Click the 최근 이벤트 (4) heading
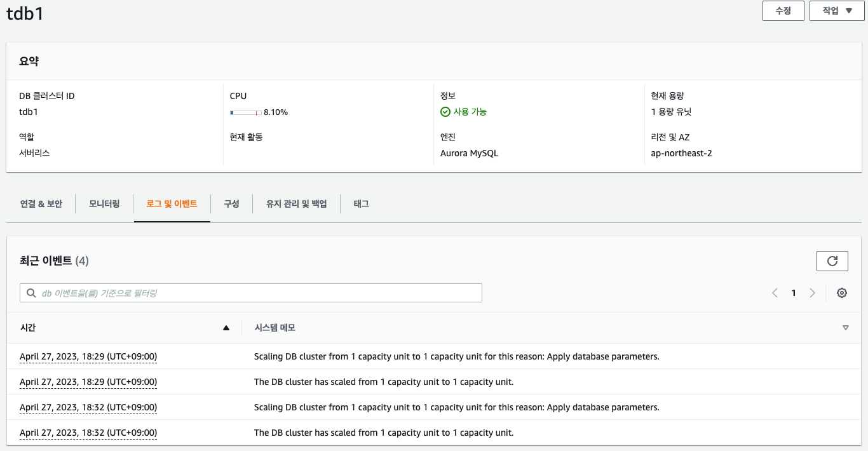This screenshot has width=868, height=451. point(55,260)
